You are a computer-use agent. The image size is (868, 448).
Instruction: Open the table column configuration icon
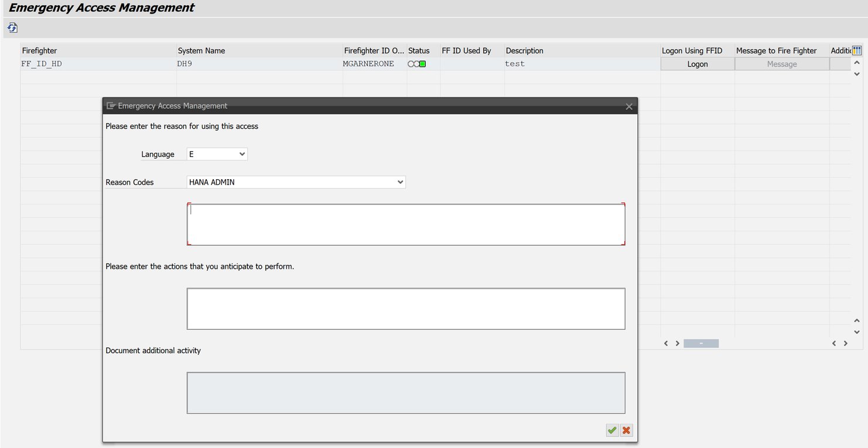coord(856,50)
